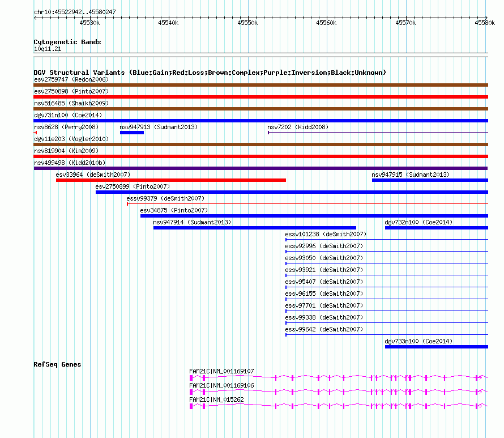Image resolution: width=504 pixels, height=438 pixels.
Task: Open the nsv947914 (Sudmant2013) gain bar
Action: click(x=255, y=228)
